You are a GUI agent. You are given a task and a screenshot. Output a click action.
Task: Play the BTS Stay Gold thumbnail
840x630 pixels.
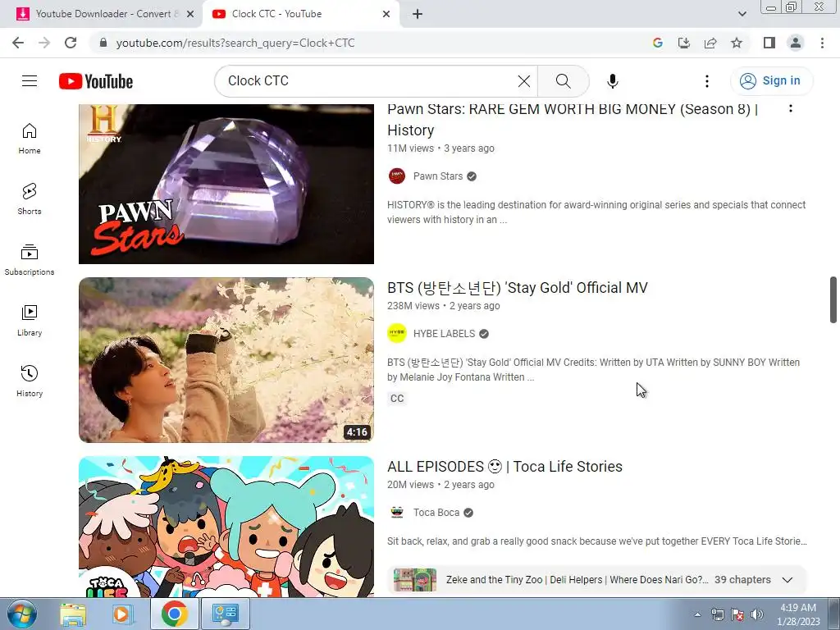226,360
